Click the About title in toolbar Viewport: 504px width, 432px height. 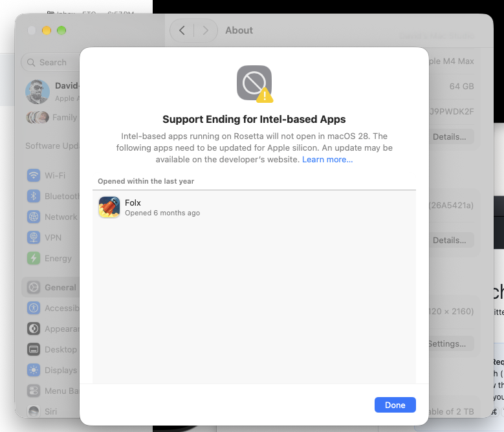point(239,30)
